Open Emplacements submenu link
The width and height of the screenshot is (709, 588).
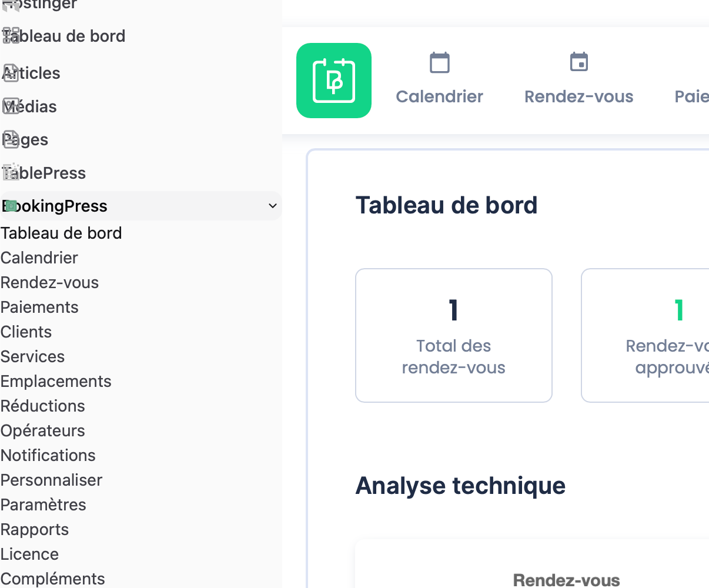tap(56, 381)
